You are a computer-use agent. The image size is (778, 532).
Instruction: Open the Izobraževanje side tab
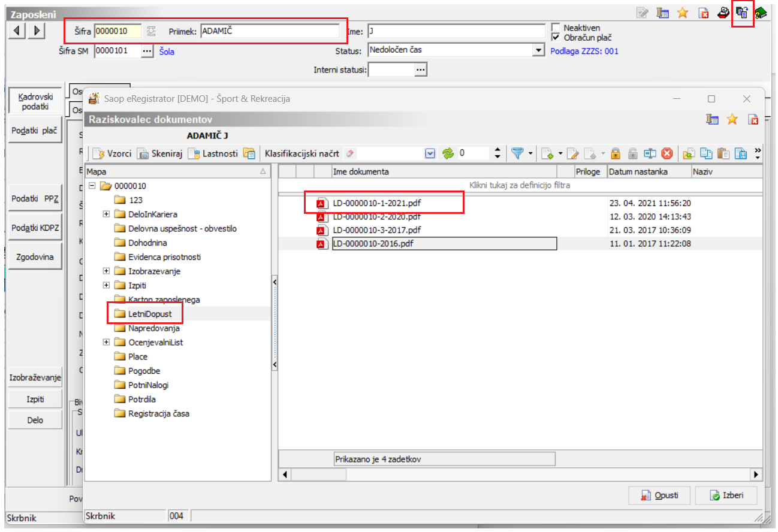pos(35,377)
